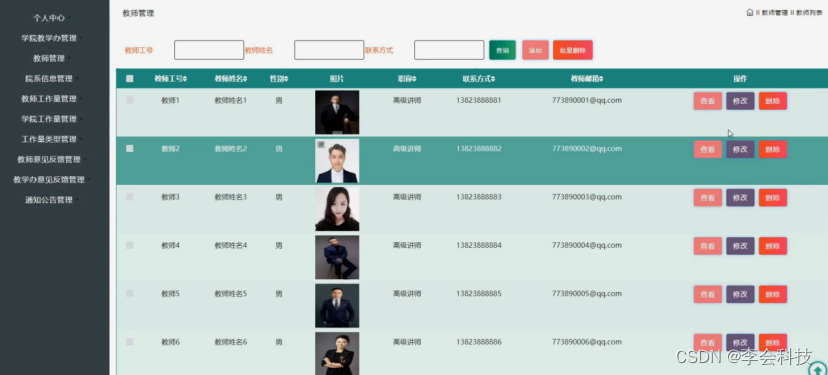
Task: Focus the 教师工号 search input field
Action: tap(209, 50)
